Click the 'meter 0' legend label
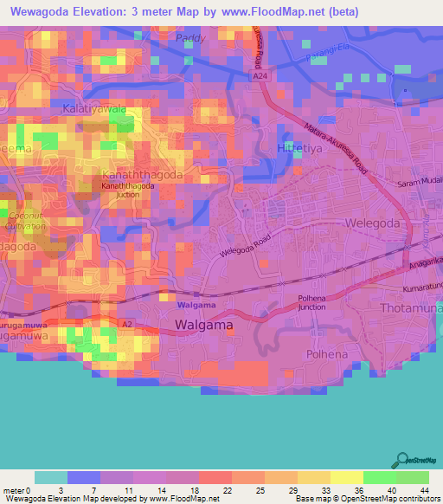The height and width of the screenshot is (504, 443). tap(16, 491)
